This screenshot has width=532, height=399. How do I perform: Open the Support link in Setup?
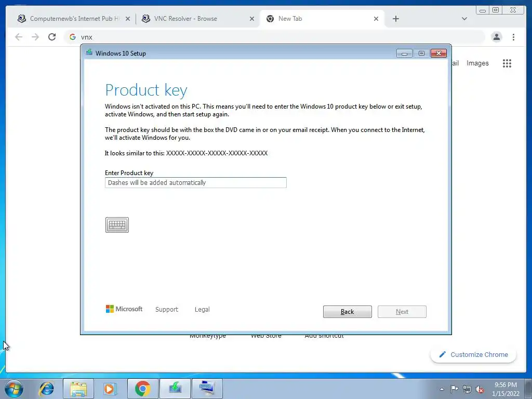coord(167,310)
